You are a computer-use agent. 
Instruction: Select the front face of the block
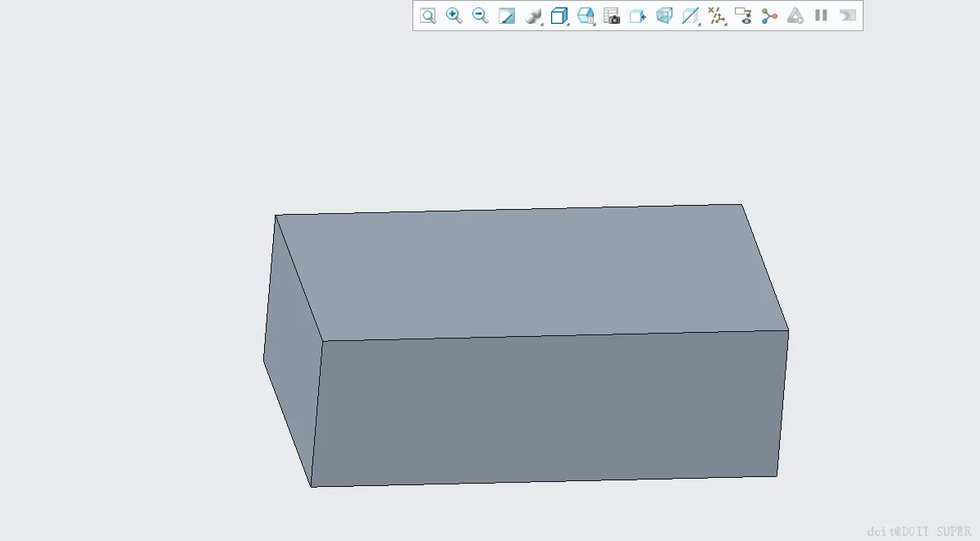pyautogui.click(x=549, y=409)
